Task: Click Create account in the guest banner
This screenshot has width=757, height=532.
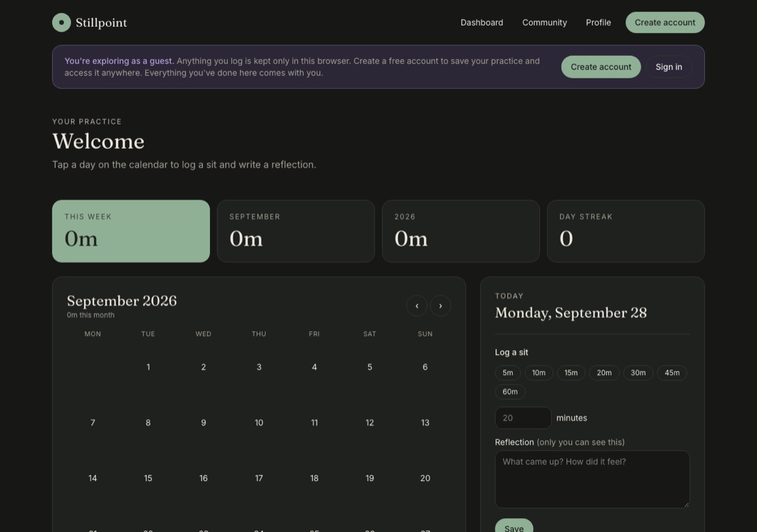Action: (x=601, y=67)
